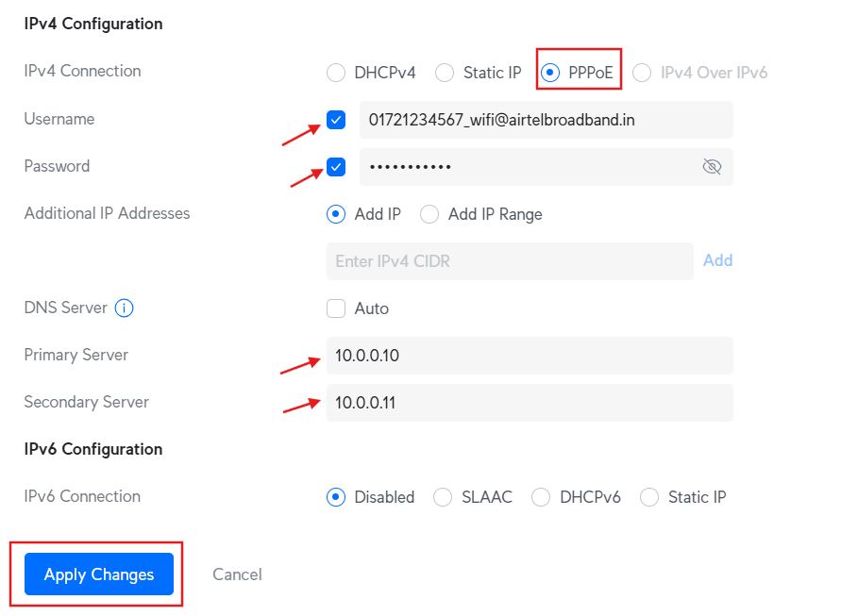
Task: Toggle the Username checkbox
Action: click(336, 120)
